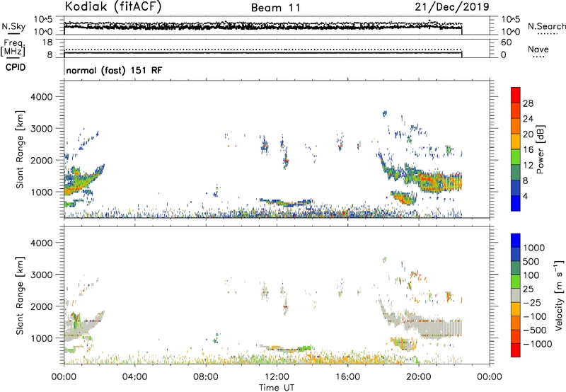Click the blue top Velocity colorbar segment
Screen dimensions: 566x392
tap(516, 241)
